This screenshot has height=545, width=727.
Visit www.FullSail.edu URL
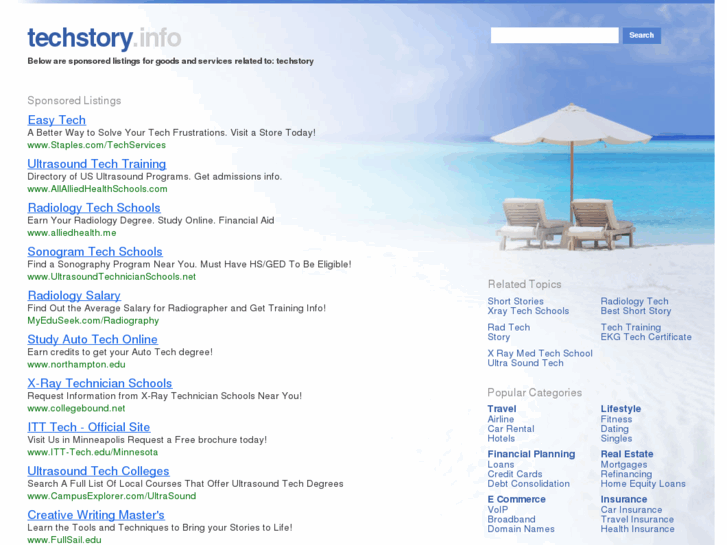pyautogui.click(x=64, y=539)
